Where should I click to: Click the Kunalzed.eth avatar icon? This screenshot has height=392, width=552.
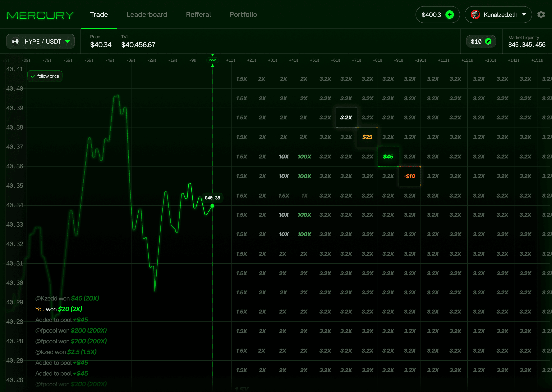tap(475, 15)
